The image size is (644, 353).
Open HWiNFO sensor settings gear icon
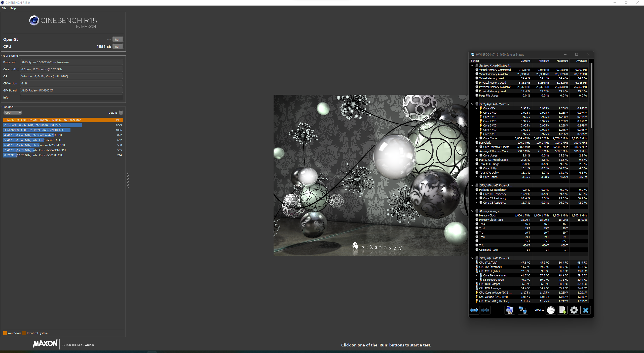tap(574, 310)
